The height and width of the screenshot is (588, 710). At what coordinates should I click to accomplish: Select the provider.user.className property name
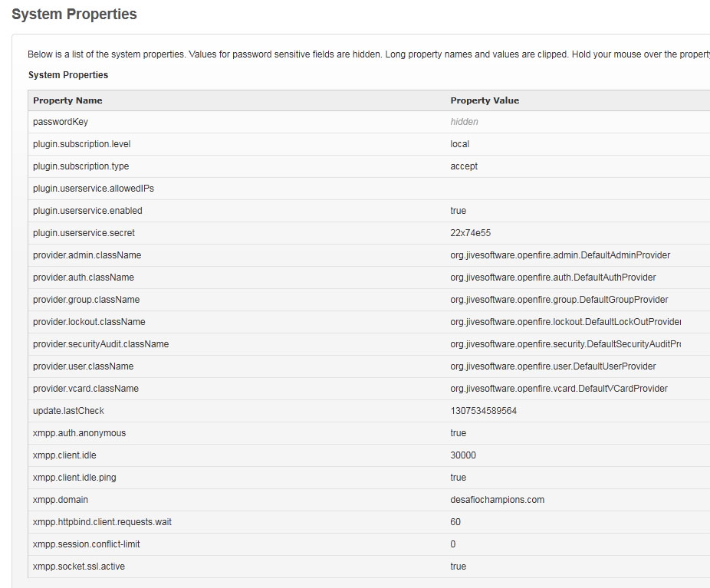83,366
